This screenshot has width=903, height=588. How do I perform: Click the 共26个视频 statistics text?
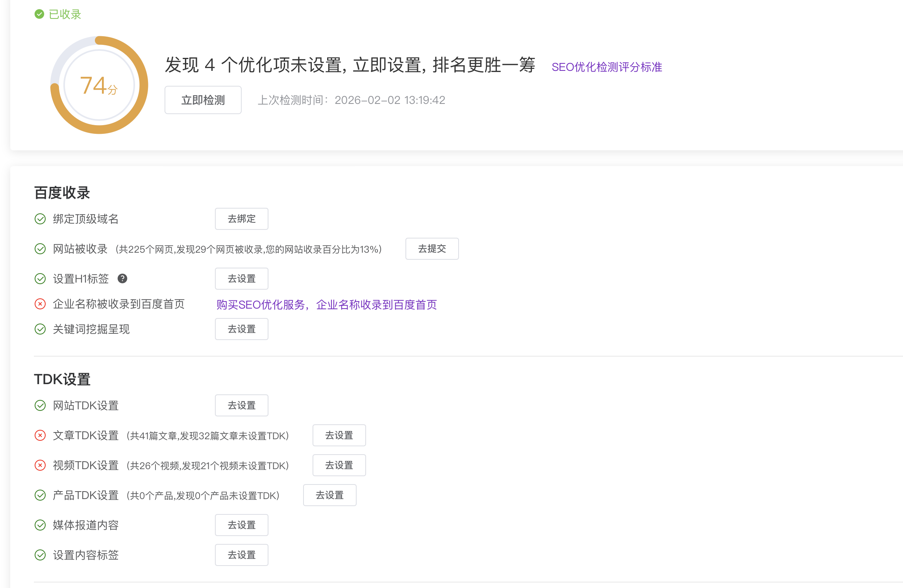pos(208,466)
